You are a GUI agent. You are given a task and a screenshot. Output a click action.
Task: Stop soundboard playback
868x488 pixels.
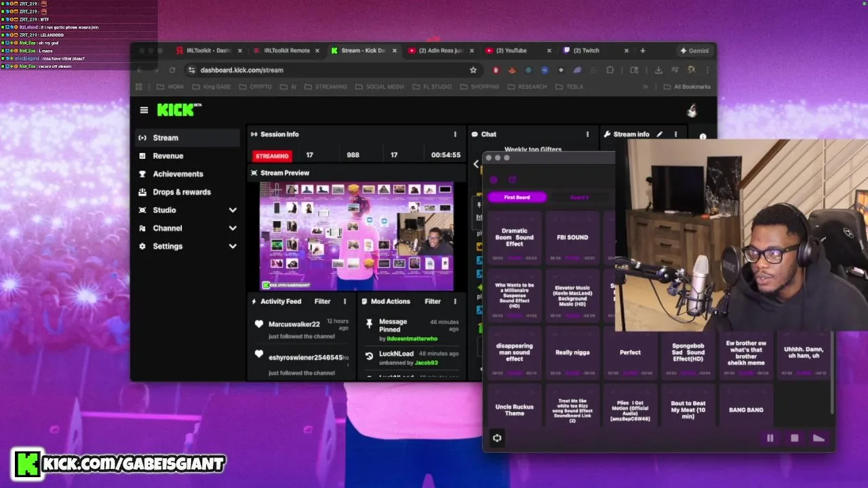795,438
